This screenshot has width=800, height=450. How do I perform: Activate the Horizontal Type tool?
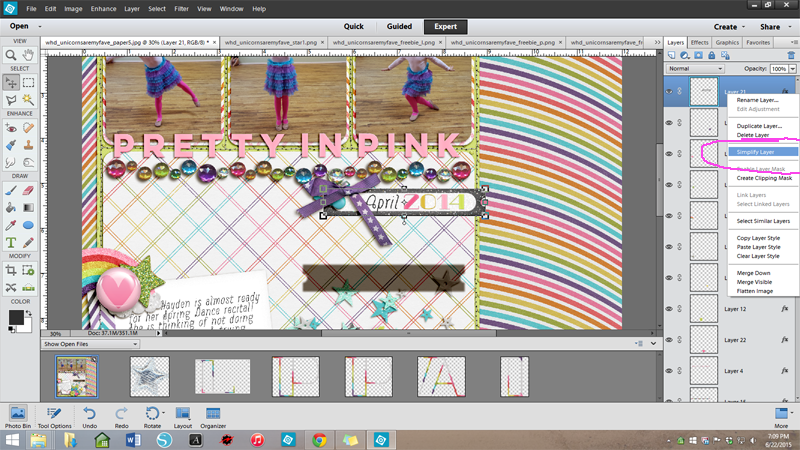[x=11, y=242]
